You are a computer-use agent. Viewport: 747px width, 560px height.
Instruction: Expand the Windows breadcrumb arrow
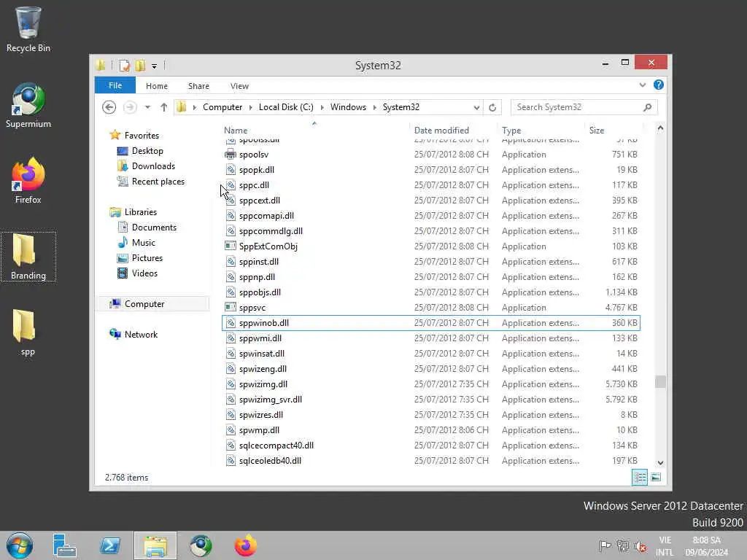click(374, 107)
